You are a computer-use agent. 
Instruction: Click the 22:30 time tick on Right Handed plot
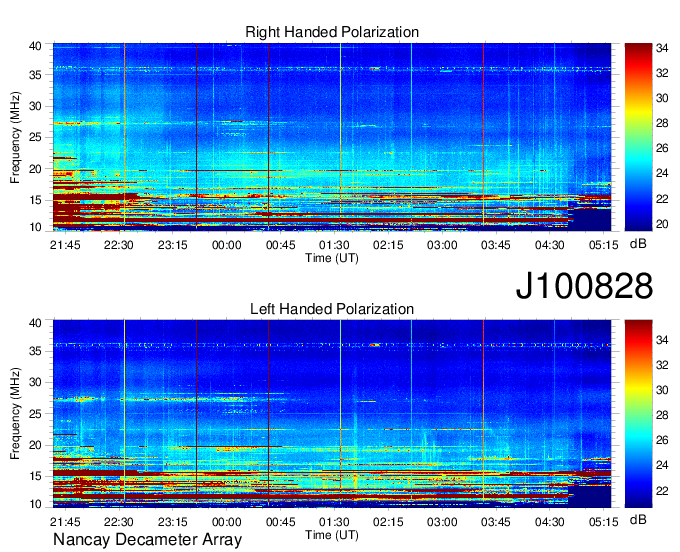(x=118, y=245)
